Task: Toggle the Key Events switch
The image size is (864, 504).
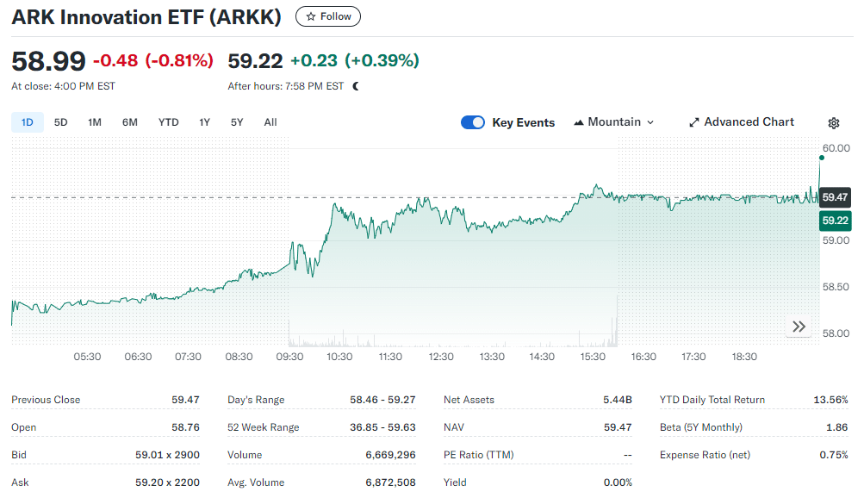Action: (x=473, y=122)
